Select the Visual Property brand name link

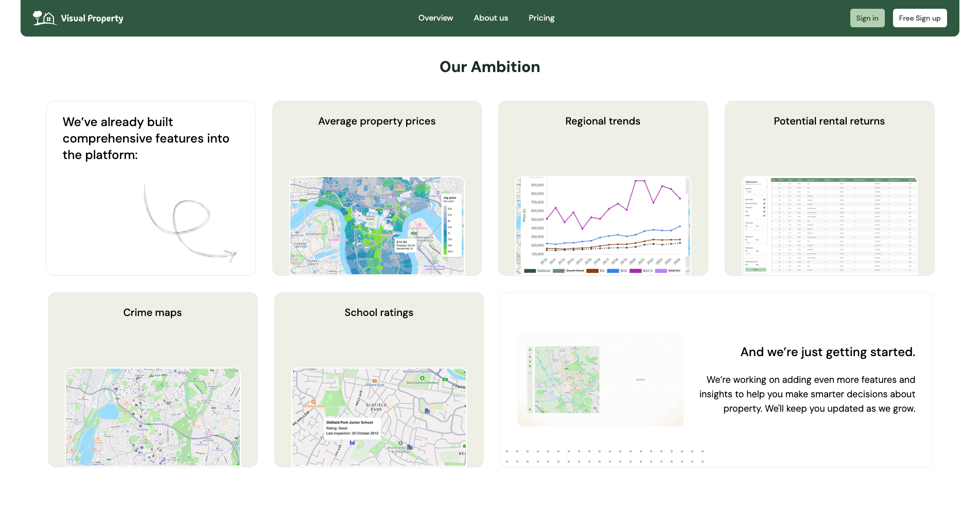click(92, 19)
